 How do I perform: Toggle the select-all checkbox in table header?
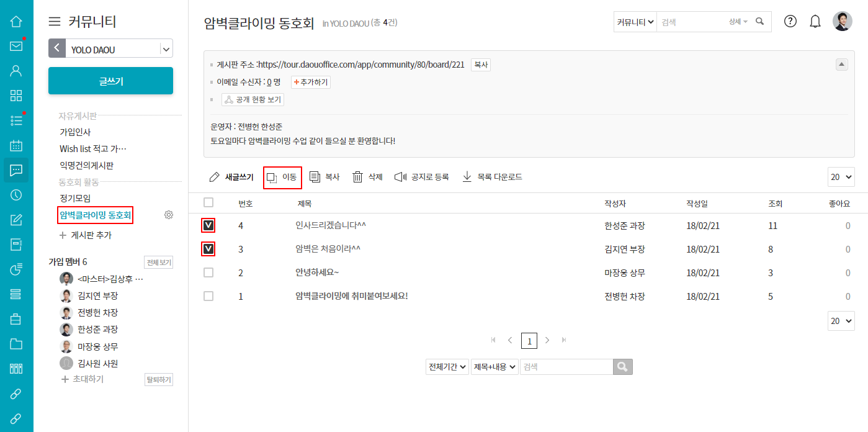click(208, 202)
